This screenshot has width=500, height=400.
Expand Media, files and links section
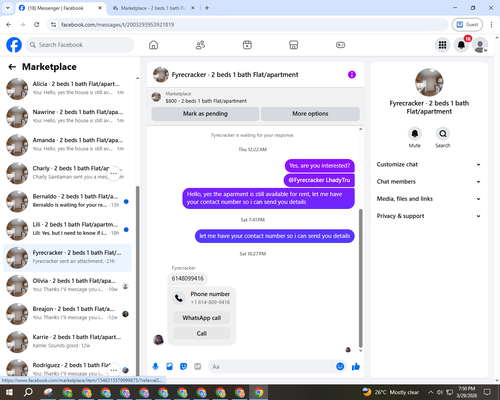tap(429, 199)
